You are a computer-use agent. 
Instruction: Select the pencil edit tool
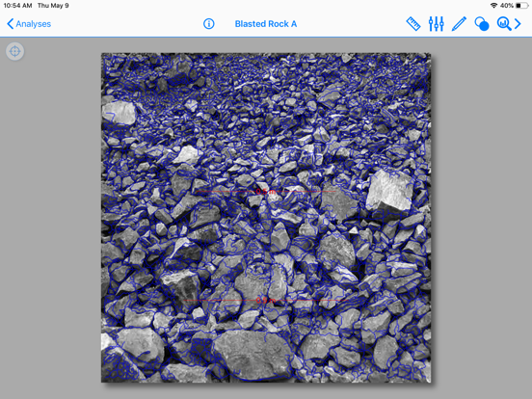point(459,24)
